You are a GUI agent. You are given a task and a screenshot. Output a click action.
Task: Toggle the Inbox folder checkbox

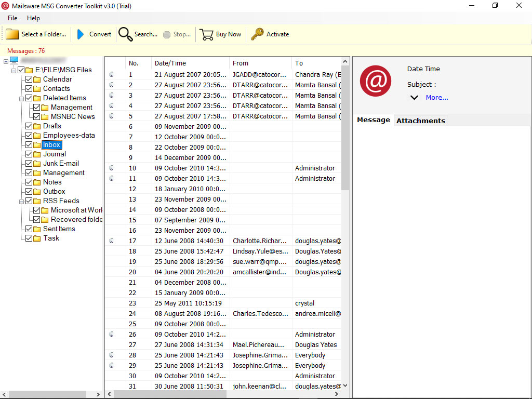[x=29, y=145]
